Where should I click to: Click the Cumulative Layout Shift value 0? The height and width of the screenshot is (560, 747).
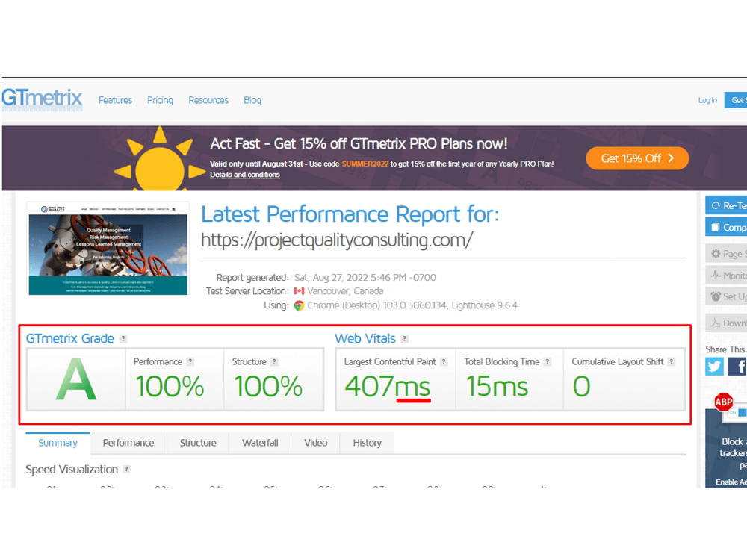(x=581, y=386)
